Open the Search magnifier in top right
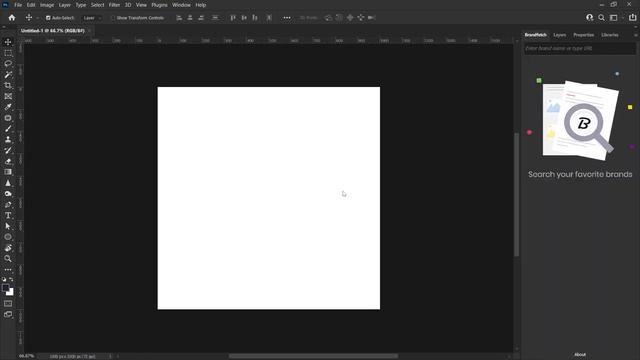The image size is (640, 360). [x=601, y=18]
